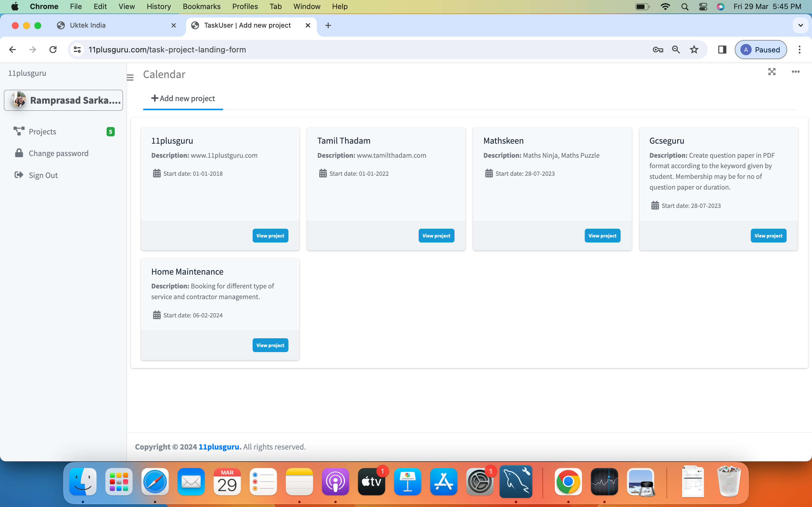The image size is (812, 507).
Task: Open Chrome's three-dot menu
Action: [x=799, y=50]
